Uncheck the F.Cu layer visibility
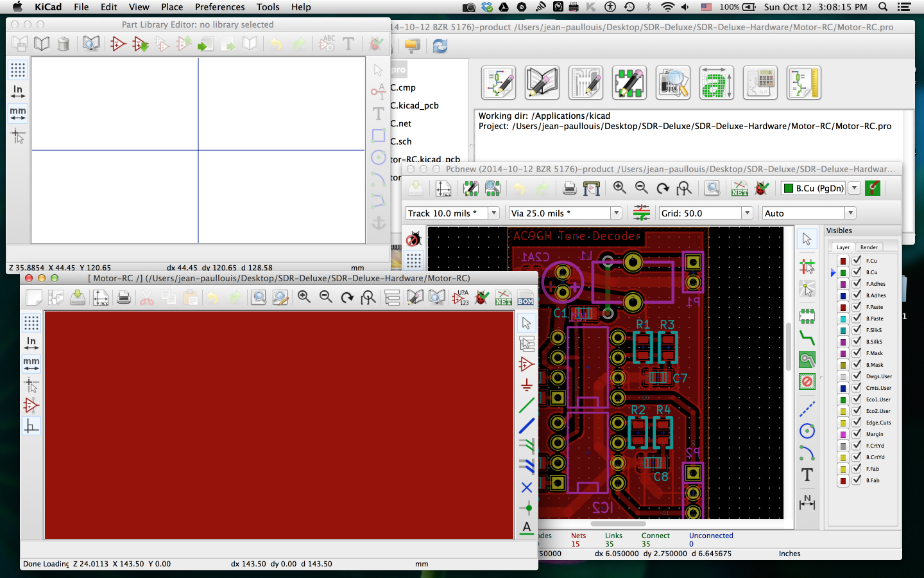 tap(857, 260)
